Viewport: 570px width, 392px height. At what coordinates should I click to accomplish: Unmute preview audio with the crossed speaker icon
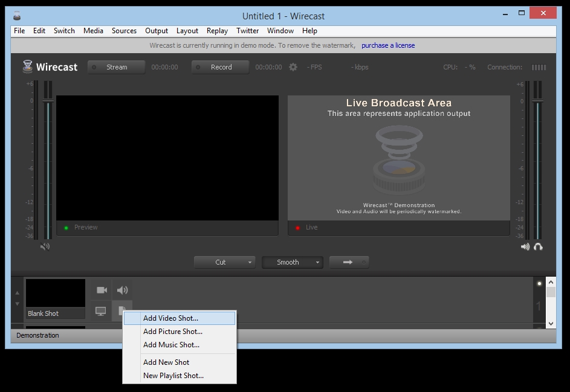click(45, 246)
